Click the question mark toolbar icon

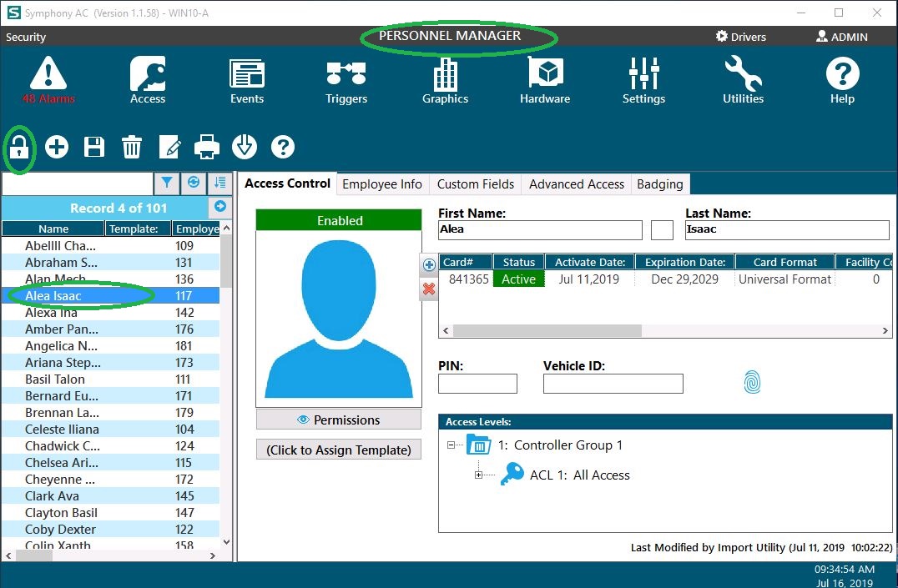pyautogui.click(x=282, y=147)
